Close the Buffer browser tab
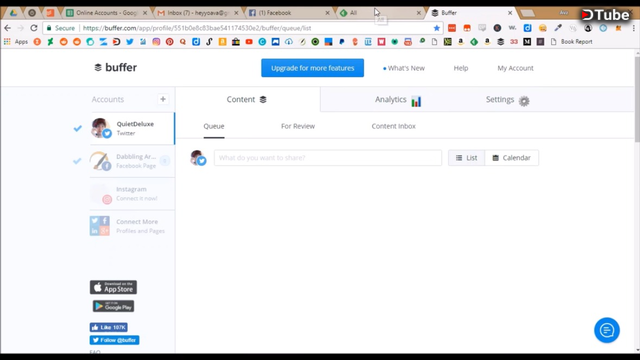This screenshot has width=640, height=360. coord(510,13)
